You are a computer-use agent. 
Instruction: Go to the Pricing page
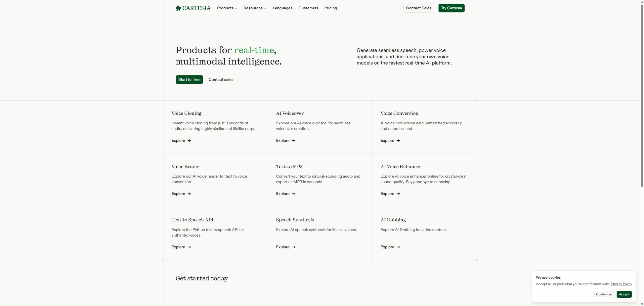tap(330, 8)
